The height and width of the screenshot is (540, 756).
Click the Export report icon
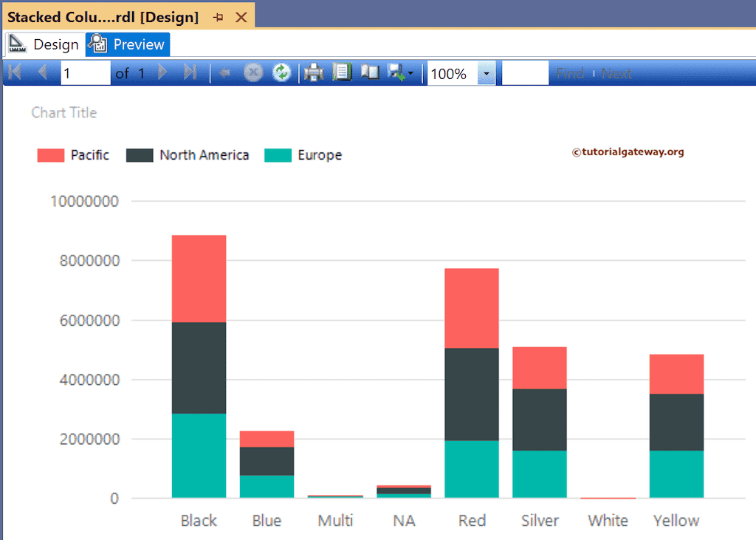(x=396, y=72)
